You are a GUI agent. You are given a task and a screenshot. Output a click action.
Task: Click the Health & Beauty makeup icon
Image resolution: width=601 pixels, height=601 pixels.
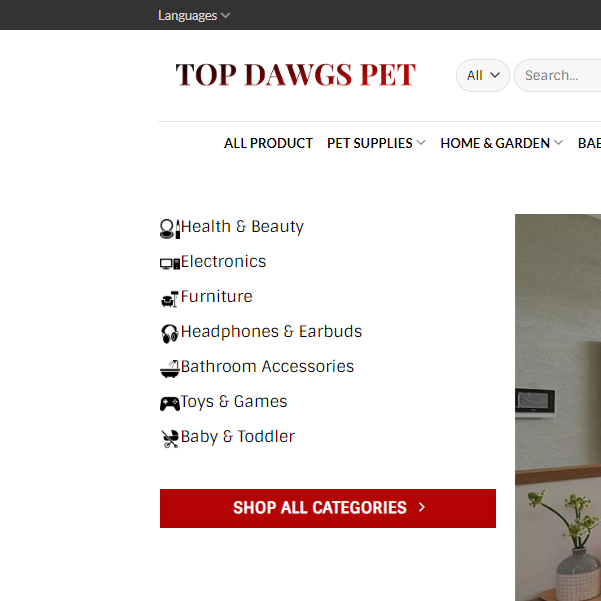pyautogui.click(x=170, y=229)
